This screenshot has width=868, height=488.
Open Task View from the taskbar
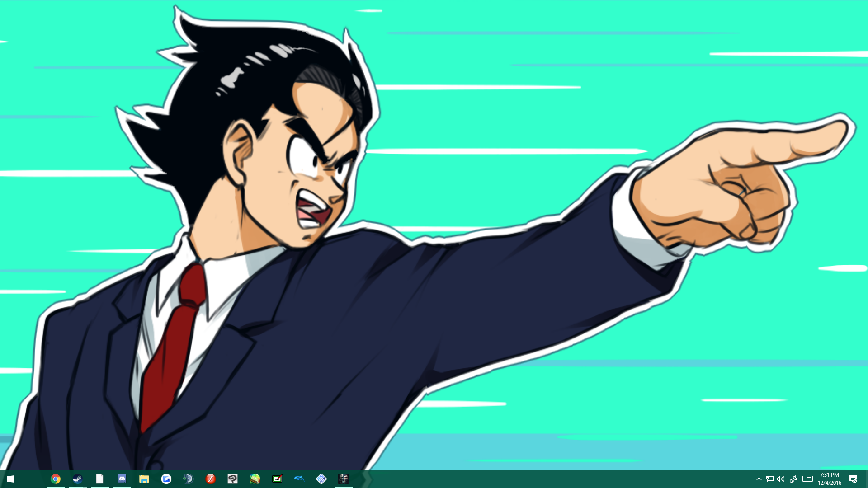33,479
